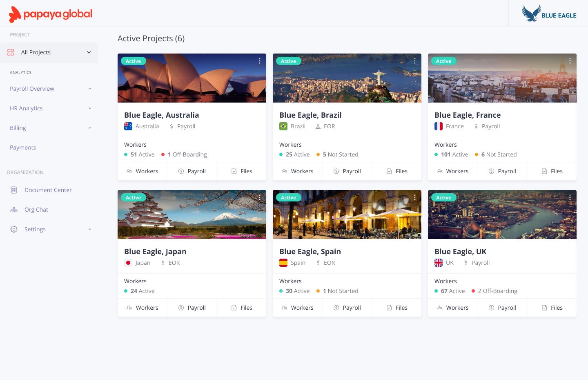
Task: Open the All Projects grid icon
Action: click(11, 52)
